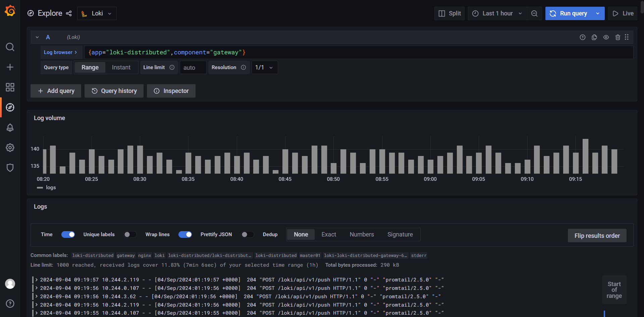Open the Server admin shield icon
644x317 pixels.
click(x=10, y=168)
